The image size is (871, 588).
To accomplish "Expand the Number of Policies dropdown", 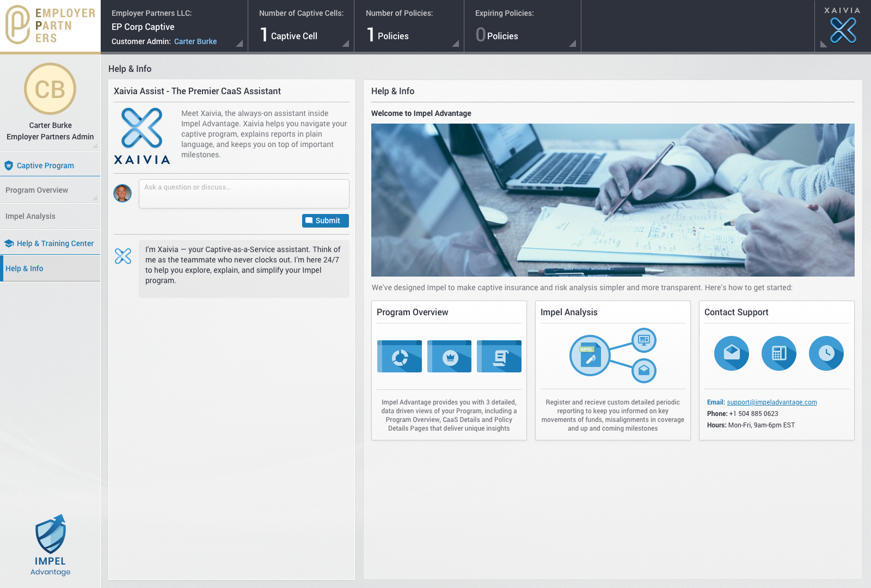I will 456,44.
